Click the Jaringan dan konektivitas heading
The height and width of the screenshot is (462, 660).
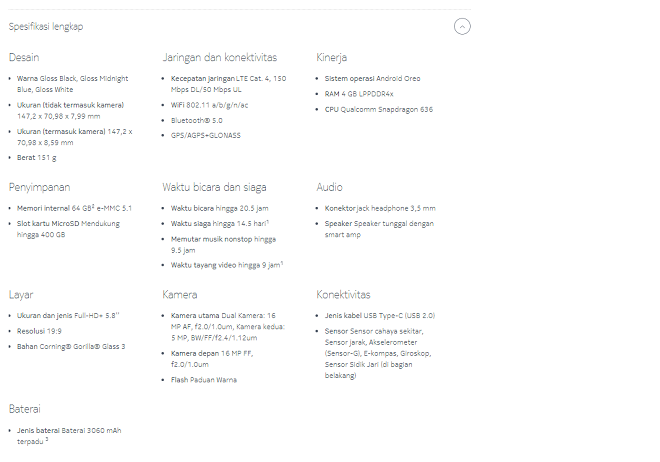point(220,57)
